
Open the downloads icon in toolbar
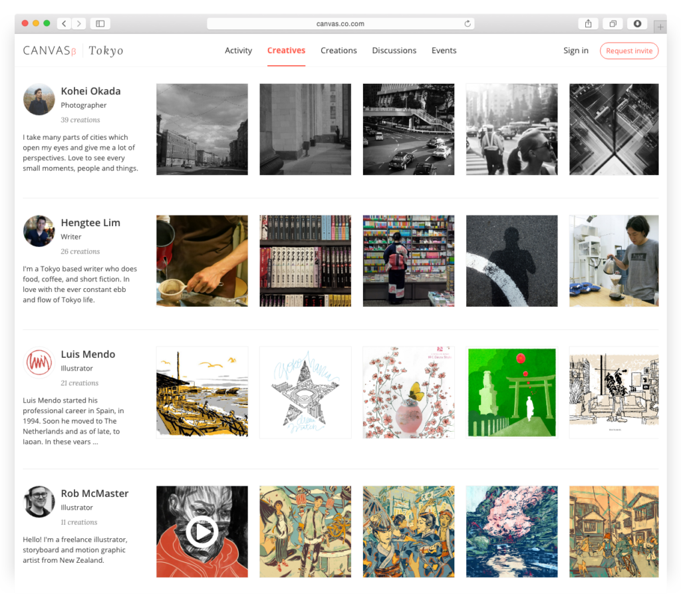coord(636,23)
